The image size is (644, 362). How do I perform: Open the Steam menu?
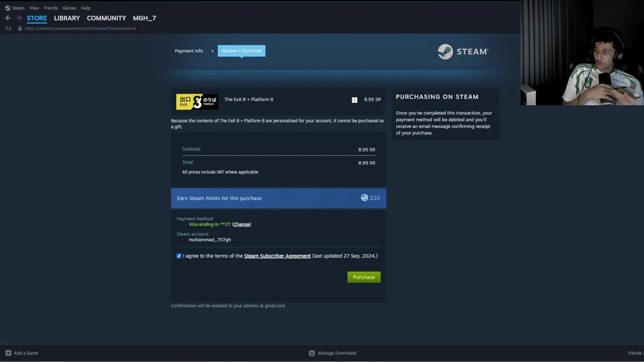18,8
